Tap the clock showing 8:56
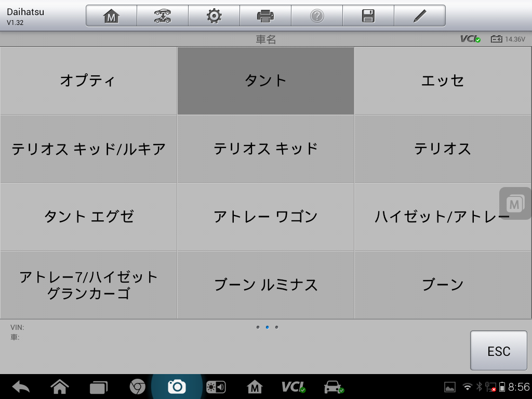 [x=519, y=387]
